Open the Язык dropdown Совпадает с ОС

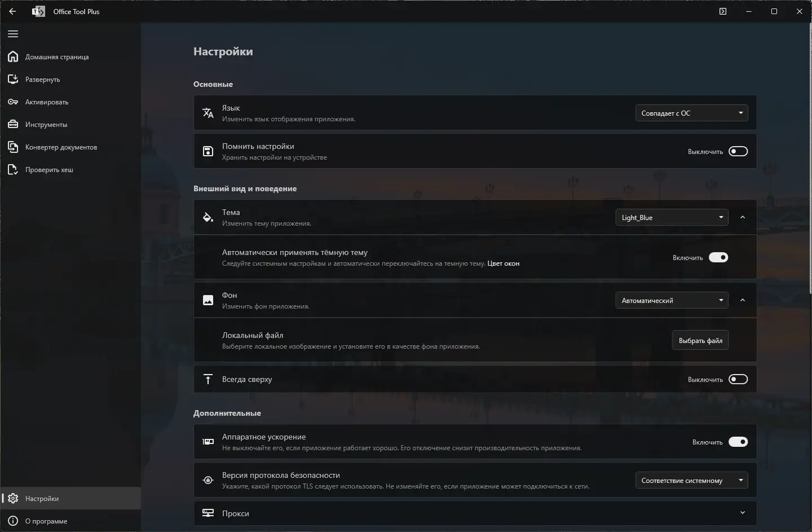[692, 113]
